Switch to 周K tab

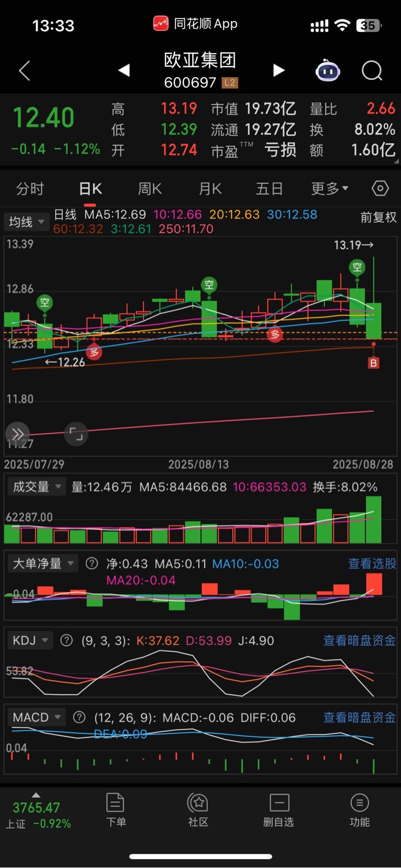(x=150, y=189)
